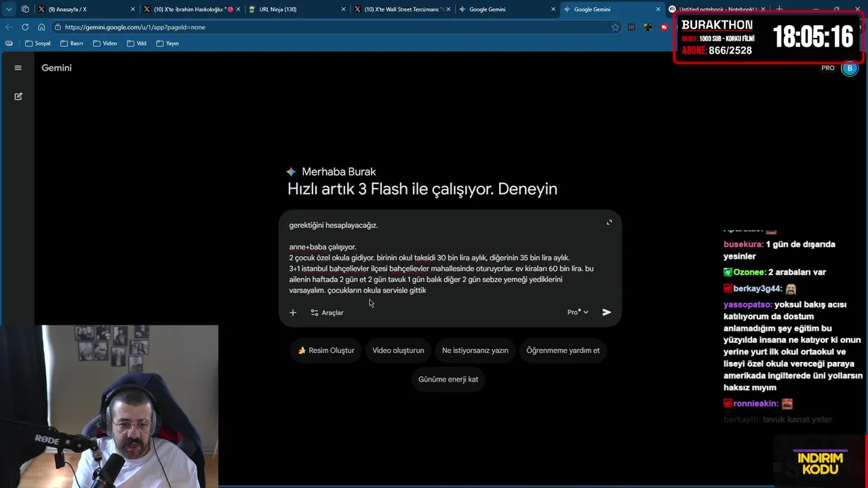Reload the page

click(25, 27)
